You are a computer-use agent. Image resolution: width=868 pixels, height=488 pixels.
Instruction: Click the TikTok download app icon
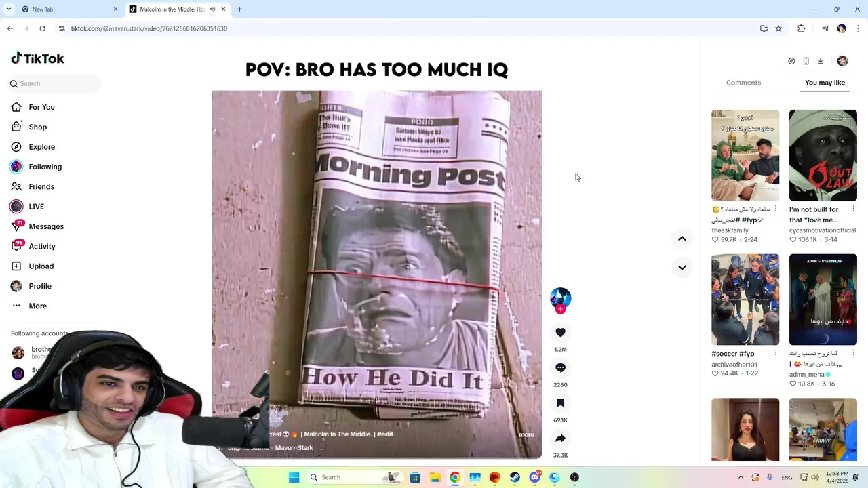pos(820,61)
